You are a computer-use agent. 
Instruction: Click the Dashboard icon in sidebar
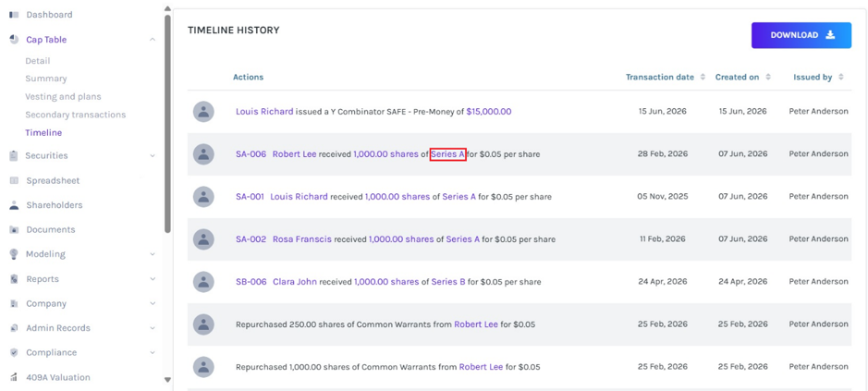point(15,15)
